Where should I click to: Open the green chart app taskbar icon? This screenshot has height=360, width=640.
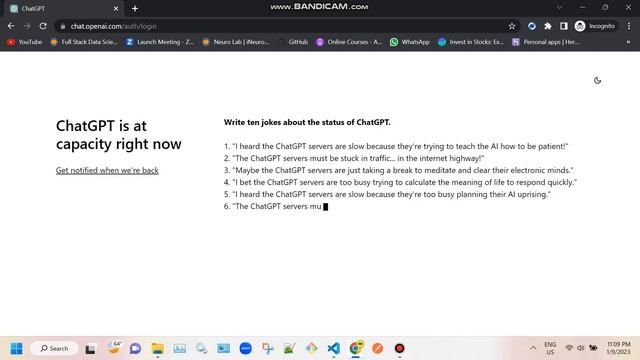point(289,348)
